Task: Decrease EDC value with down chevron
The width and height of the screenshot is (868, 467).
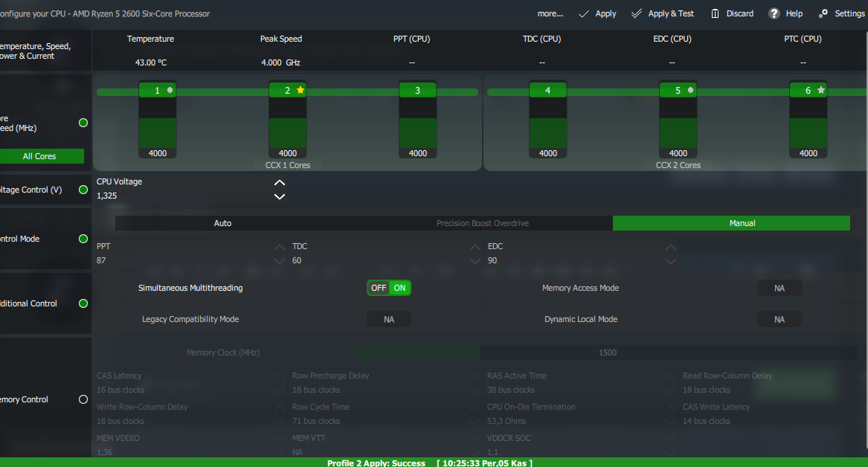Action: point(670,261)
